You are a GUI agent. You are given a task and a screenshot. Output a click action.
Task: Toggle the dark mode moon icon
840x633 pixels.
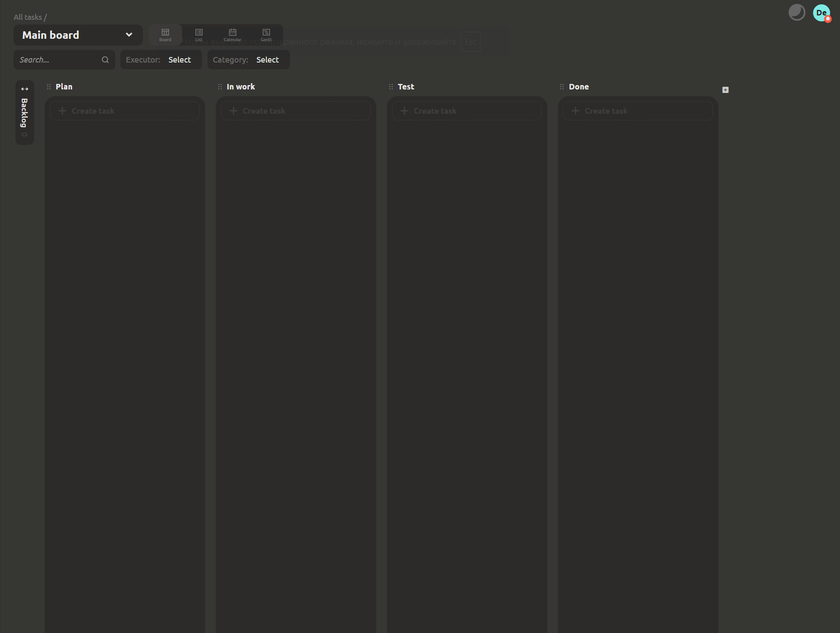[796, 13]
